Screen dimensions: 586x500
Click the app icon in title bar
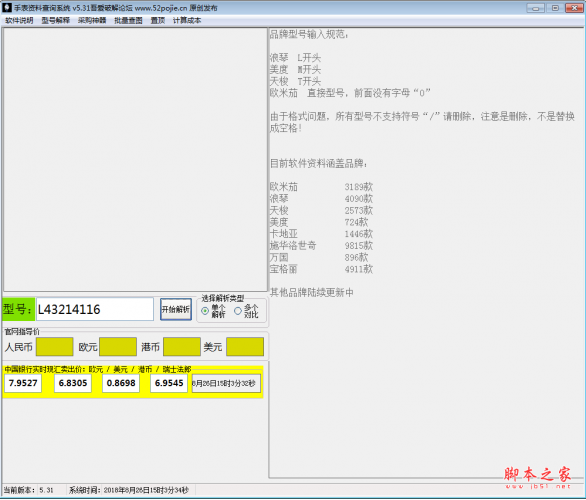click(x=7, y=7)
